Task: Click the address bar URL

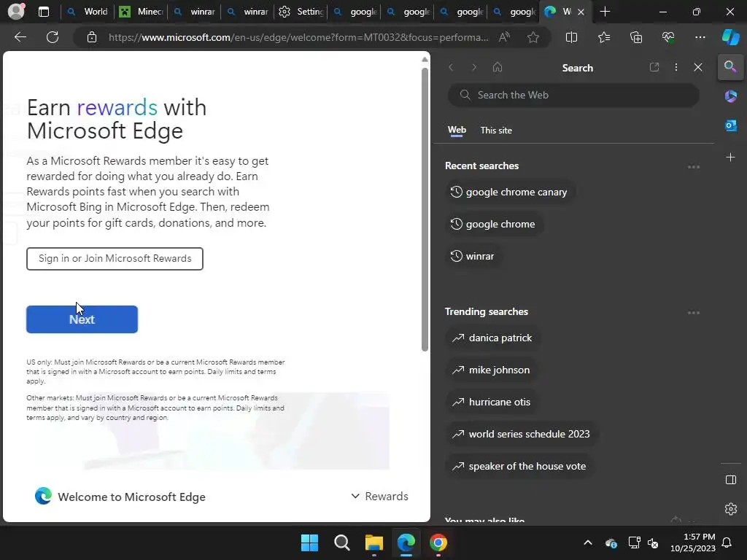Action: pos(298,37)
